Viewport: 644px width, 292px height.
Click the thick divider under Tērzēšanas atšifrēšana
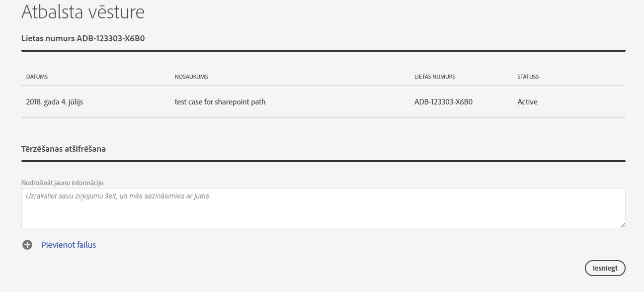click(x=323, y=161)
